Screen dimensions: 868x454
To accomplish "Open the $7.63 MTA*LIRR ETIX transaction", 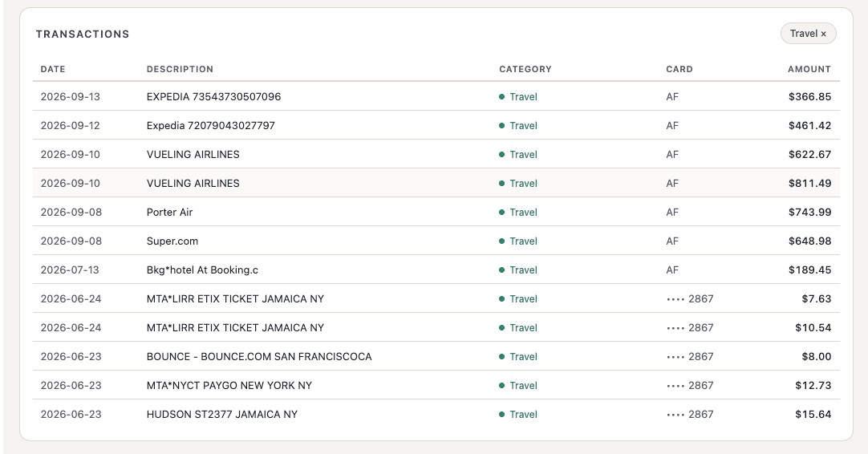I will [436, 298].
